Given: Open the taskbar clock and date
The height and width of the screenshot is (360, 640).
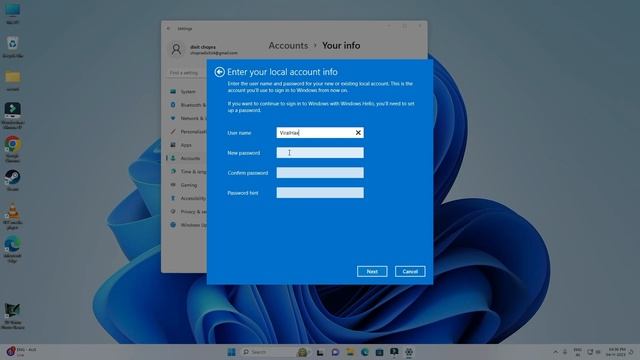Looking at the screenshot, I should coord(616,352).
